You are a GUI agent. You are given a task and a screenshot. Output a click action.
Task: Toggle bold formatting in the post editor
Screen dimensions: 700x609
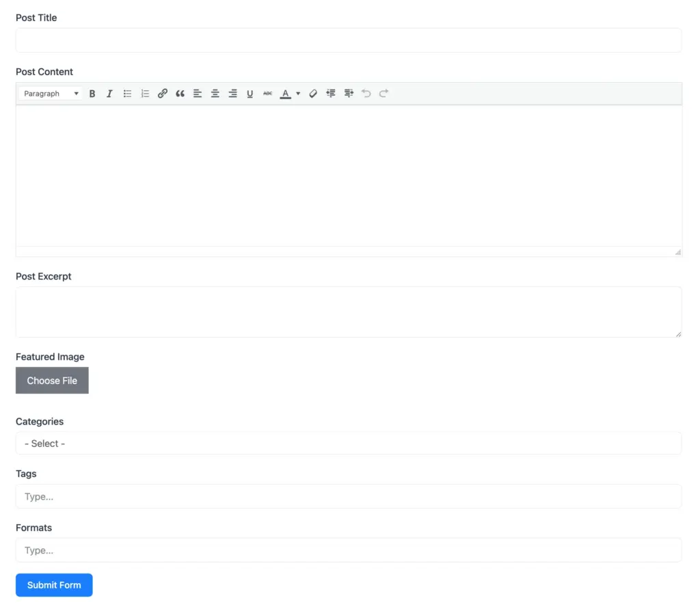click(x=92, y=94)
